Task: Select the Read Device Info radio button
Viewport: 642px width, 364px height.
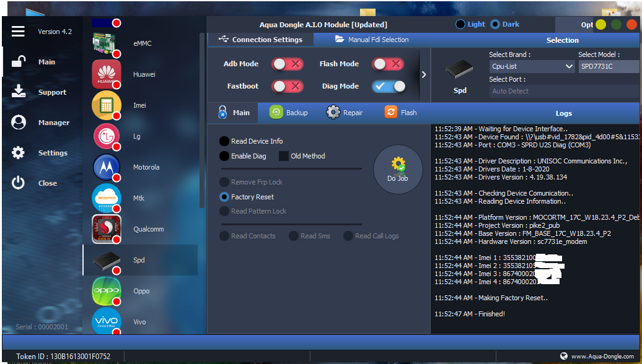Action: coord(224,141)
